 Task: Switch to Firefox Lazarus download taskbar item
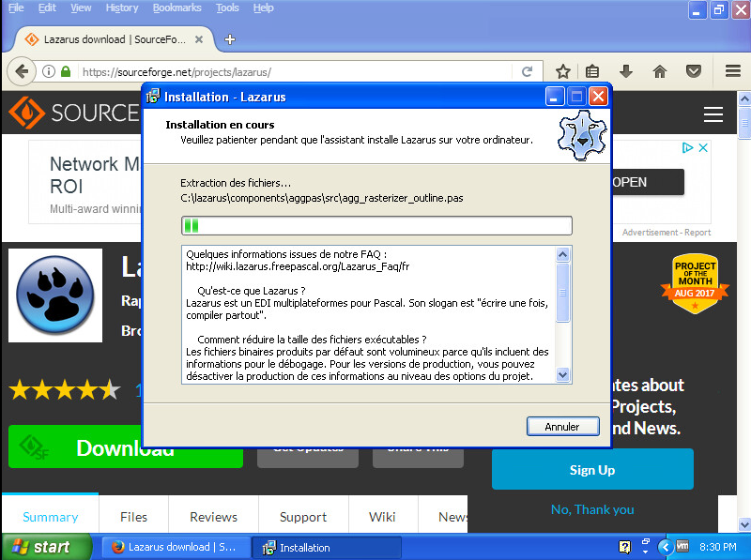[x=176, y=547]
